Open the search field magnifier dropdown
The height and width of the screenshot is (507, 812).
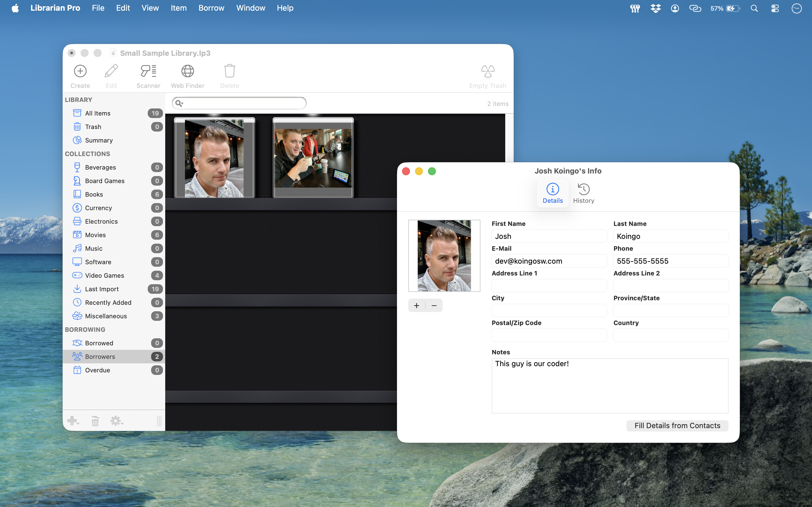point(179,103)
